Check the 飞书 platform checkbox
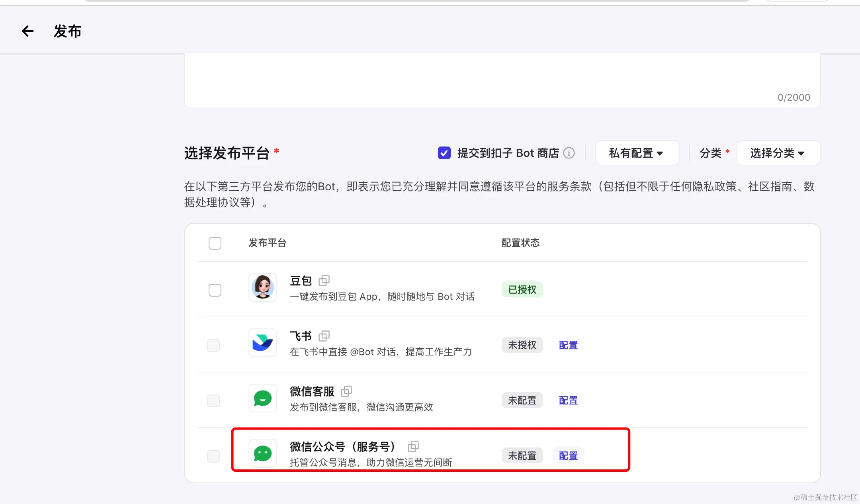The height and width of the screenshot is (504, 860). click(x=213, y=346)
